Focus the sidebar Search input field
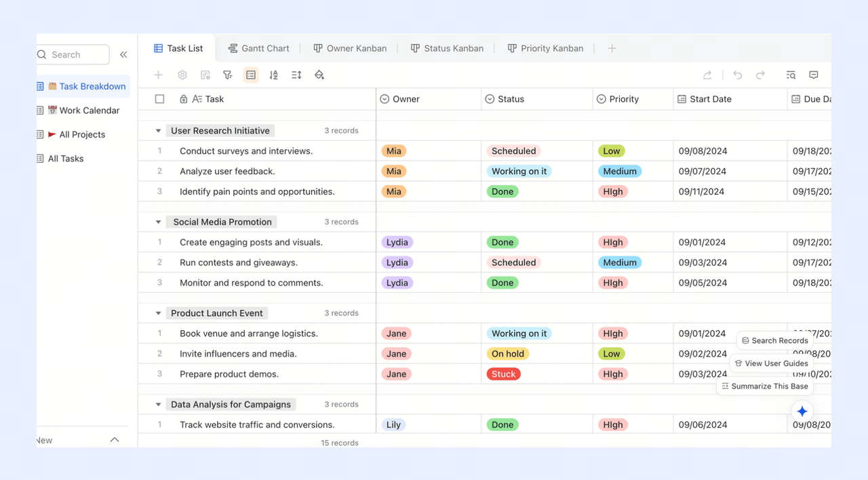The width and height of the screenshot is (868, 480). coord(73,55)
